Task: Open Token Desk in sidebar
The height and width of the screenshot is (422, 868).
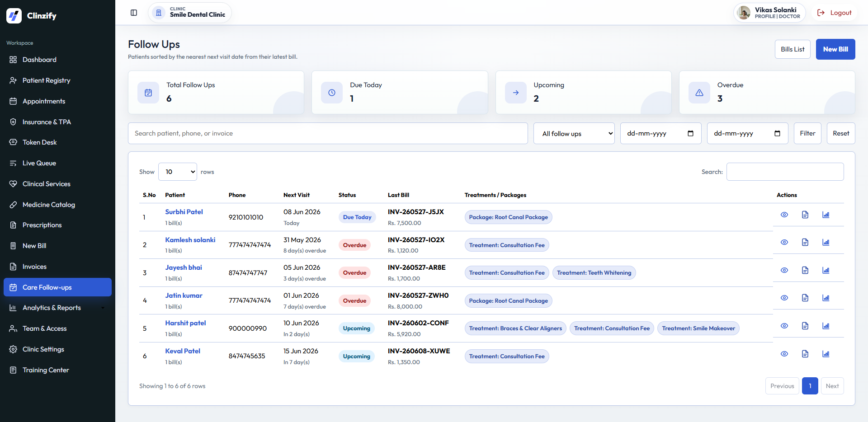Action: 57,142
